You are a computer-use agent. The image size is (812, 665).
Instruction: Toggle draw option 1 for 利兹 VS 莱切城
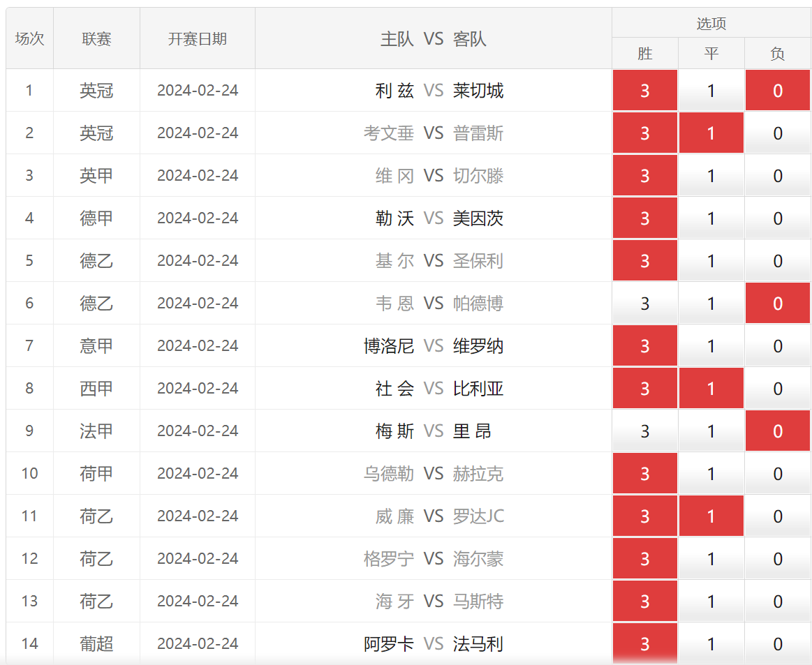click(x=711, y=91)
